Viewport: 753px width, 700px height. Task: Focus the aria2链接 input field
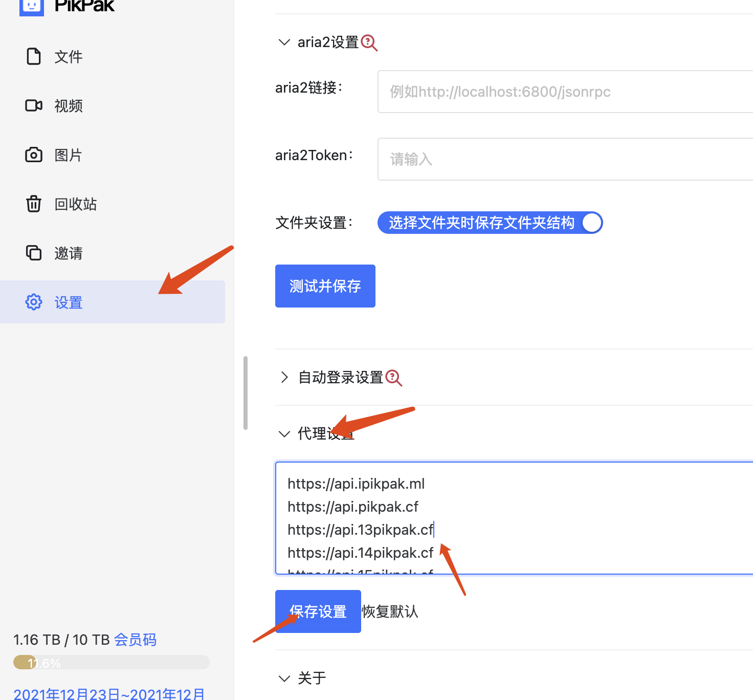pos(565,92)
